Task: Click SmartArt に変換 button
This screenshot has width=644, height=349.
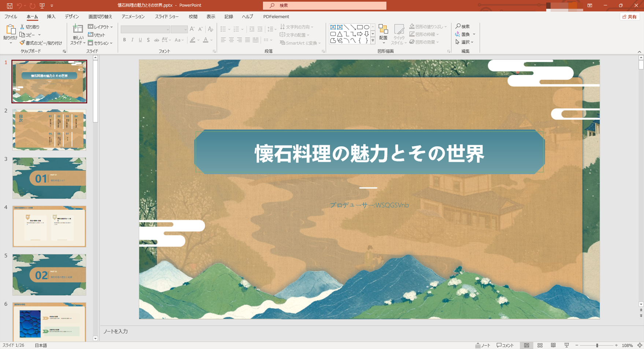Action: coord(300,43)
